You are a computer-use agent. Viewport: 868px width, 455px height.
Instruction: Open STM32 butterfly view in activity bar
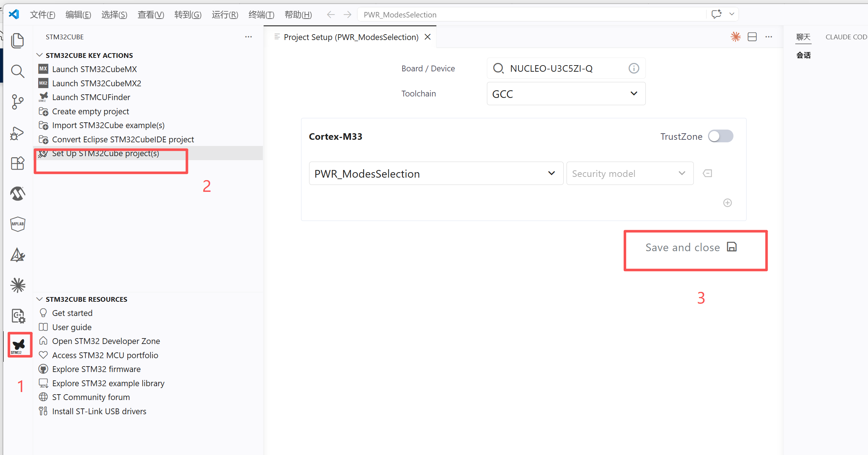coord(17,346)
